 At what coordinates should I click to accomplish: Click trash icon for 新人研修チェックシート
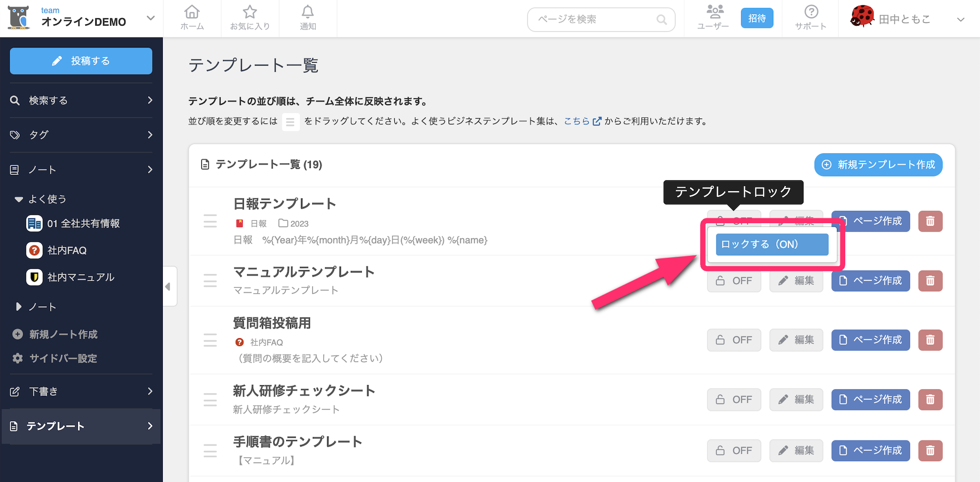click(930, 400)
